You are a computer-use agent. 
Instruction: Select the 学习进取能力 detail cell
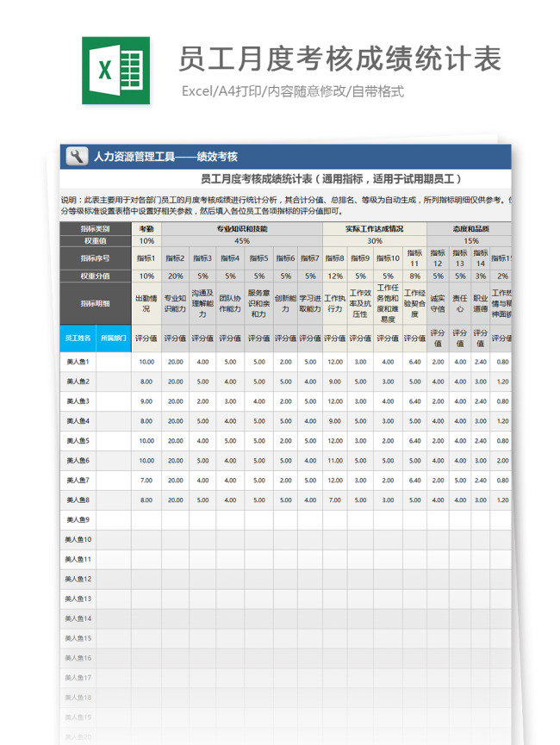tap(310, 303)
